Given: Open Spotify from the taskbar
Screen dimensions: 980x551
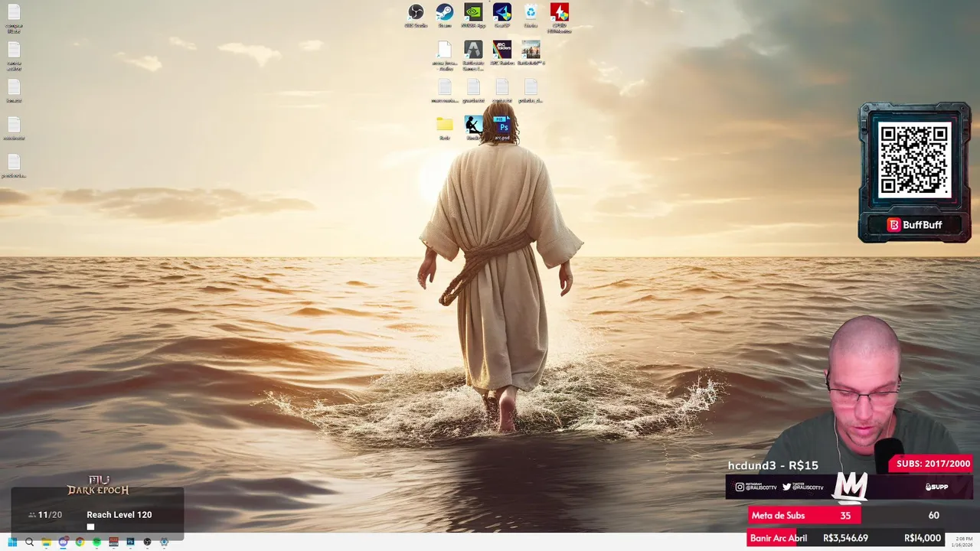Looking at the screenshot, I should click(x=96, y=542).
